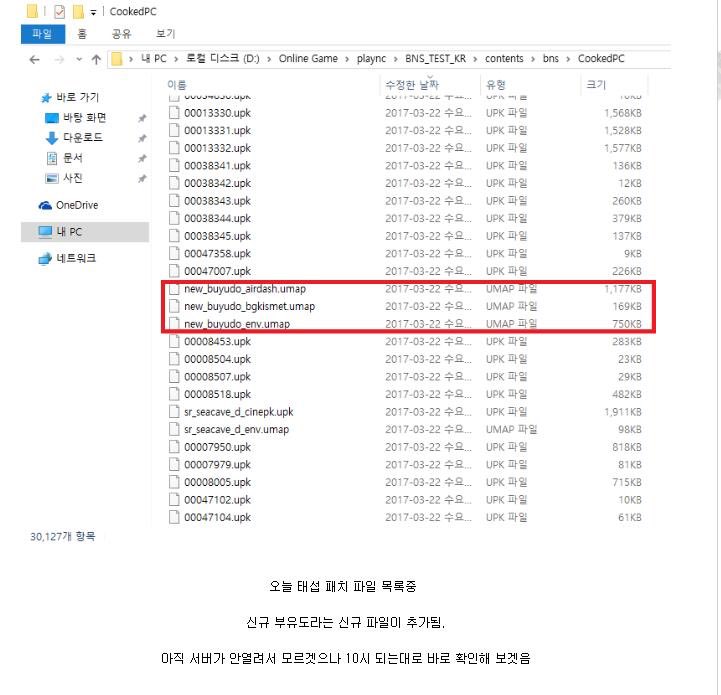Image resolution: width=721 pixels, height=695 pixels.
Task: Sort by 크기 column header
Action: coord(596,85)
